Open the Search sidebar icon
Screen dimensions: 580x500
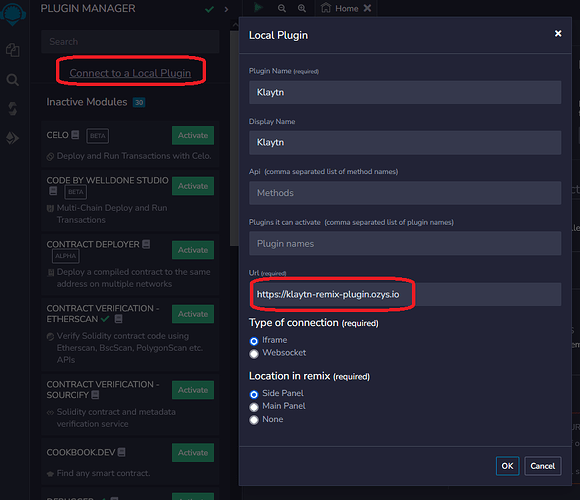(x=13, y=80)
